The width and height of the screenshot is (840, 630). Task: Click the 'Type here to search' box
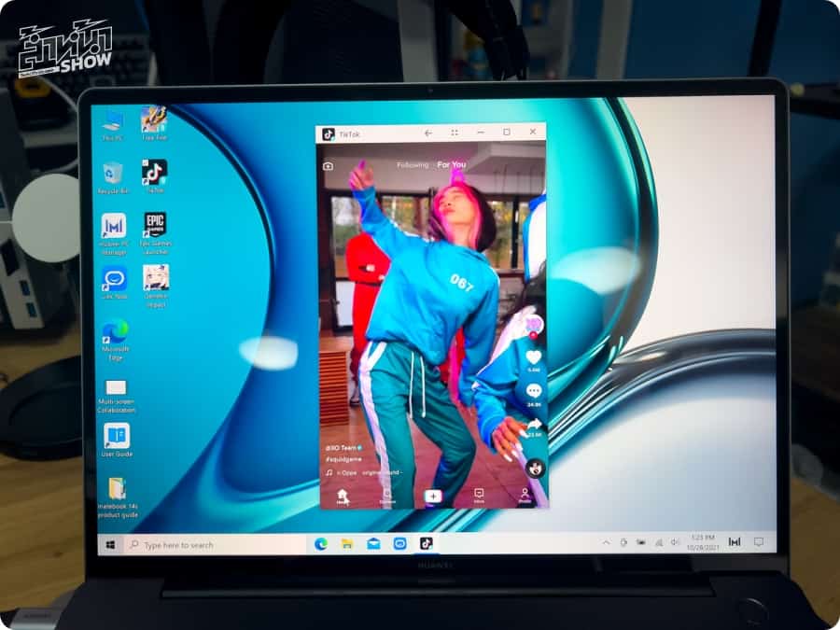(217, 545)
